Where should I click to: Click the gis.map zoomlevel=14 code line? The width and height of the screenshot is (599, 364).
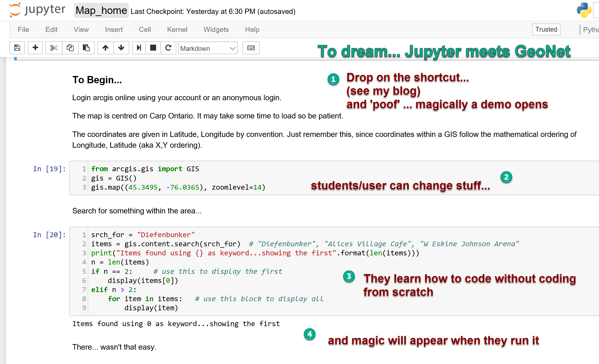pyautogui.click(x=178, y=187)
